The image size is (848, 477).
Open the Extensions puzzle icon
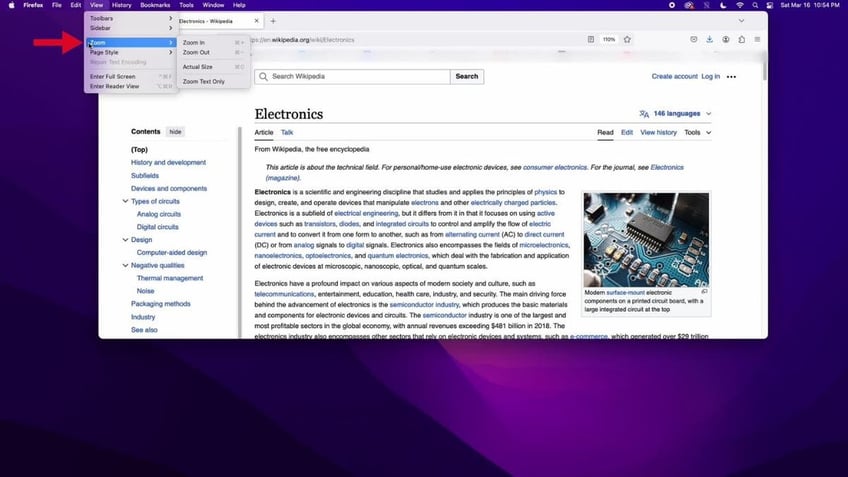[x=741, y=39]
